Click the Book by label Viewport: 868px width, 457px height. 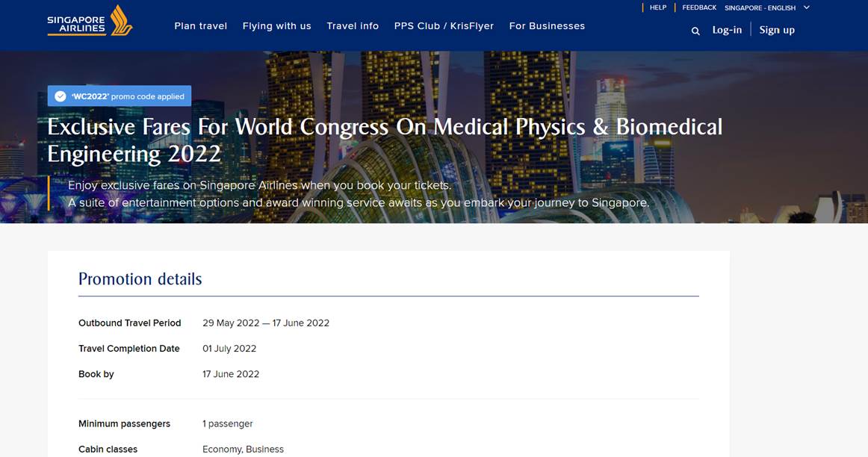click(x=96, y=374)
